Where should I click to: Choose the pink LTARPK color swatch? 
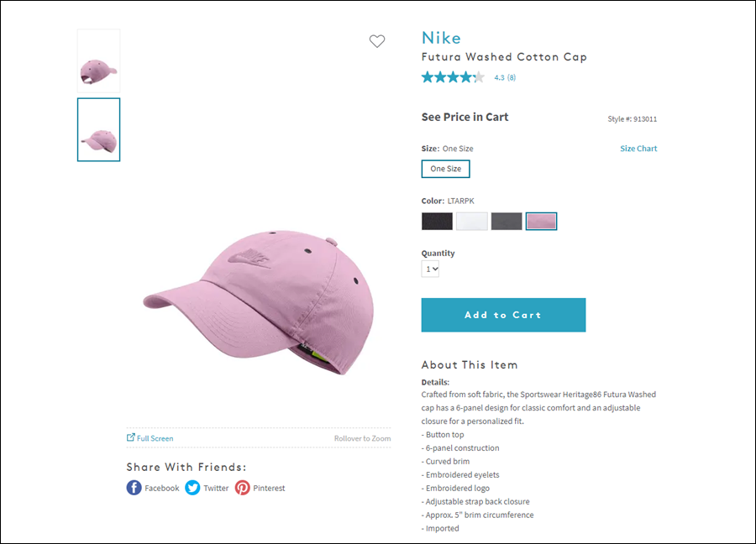pyautogui.click(x=541, y=221)
